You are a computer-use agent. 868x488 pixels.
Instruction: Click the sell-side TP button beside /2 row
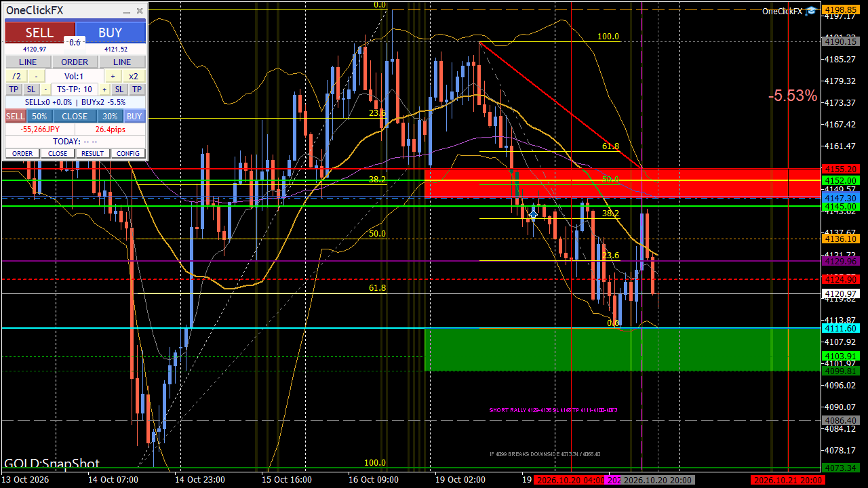coord(14,89)
